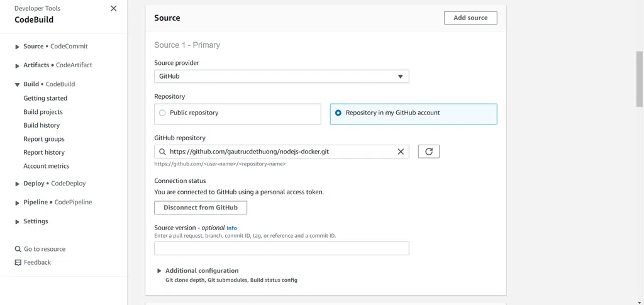The width and height of the screenshot is (644, 305).
Task: Open the Source provider dropdown
Action: pos(281,76)
